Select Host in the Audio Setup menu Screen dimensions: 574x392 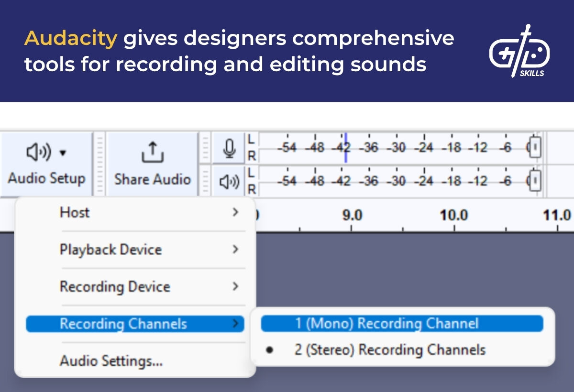click(x=75, y=212)
